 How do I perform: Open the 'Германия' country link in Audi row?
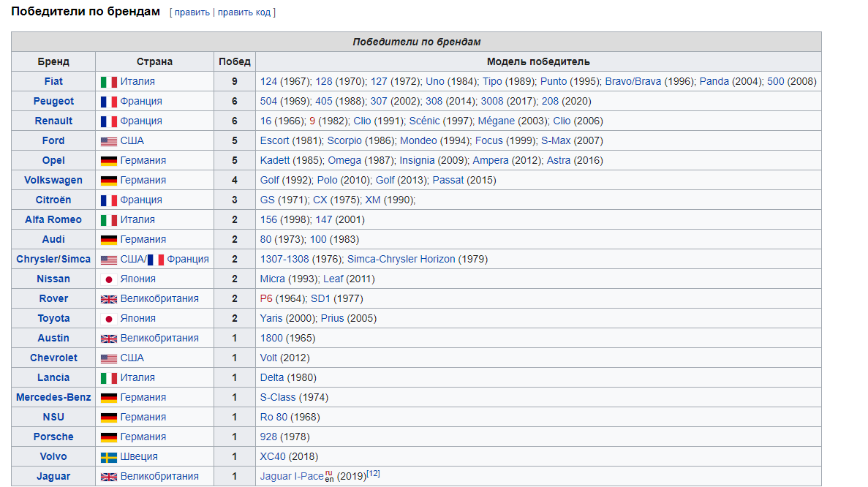point(143,240)
